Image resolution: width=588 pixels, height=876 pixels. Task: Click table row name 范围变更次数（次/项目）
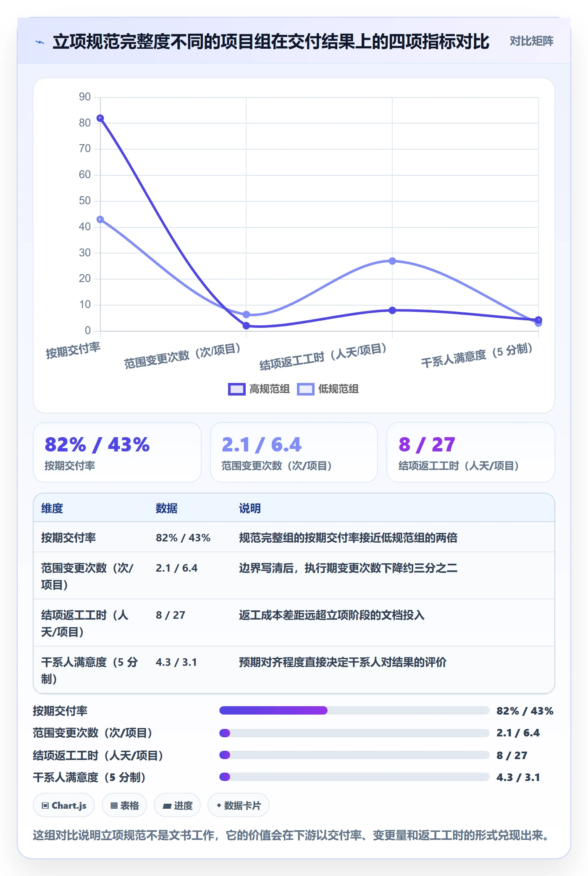click(x=87, y=576)
